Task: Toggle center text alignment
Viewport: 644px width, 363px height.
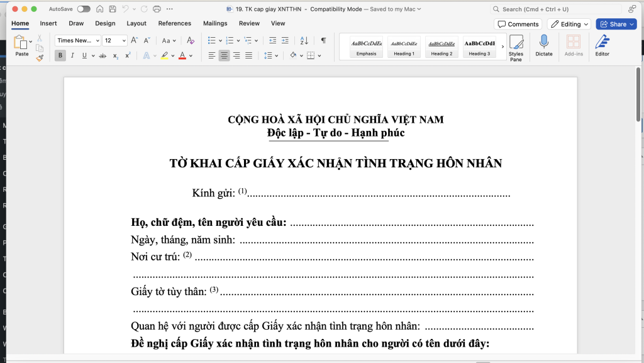Action: coord(224,55)
